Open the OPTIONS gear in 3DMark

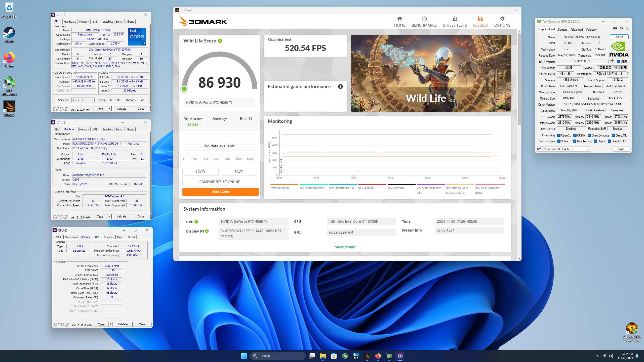(502, 22)
